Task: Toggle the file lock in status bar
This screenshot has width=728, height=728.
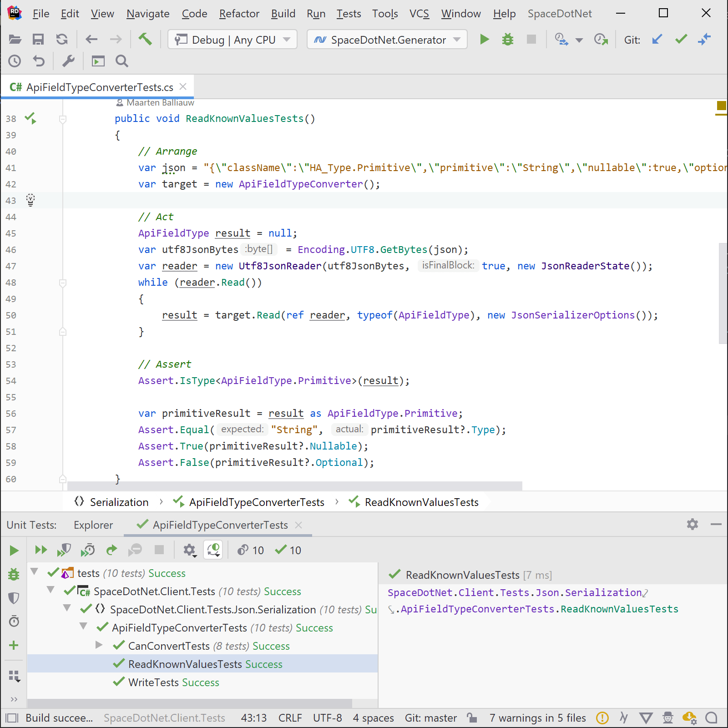Action: (x=472, y=718)
